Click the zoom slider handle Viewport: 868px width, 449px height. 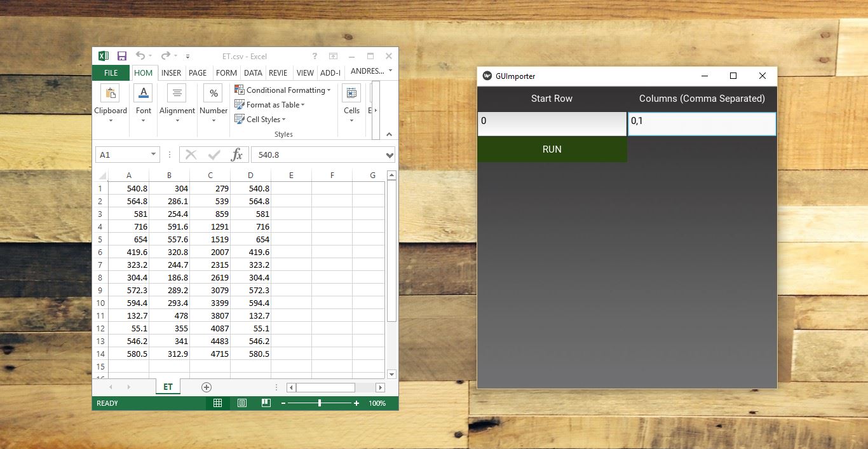tap(320, 403)
